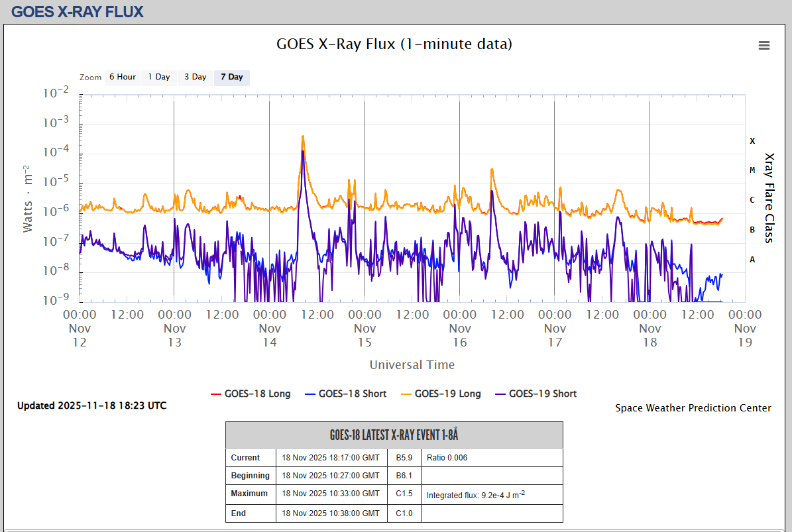Click the GOES X-RAY FLUX page heading
The image size is (792, 532).
(x=78, y=12)
